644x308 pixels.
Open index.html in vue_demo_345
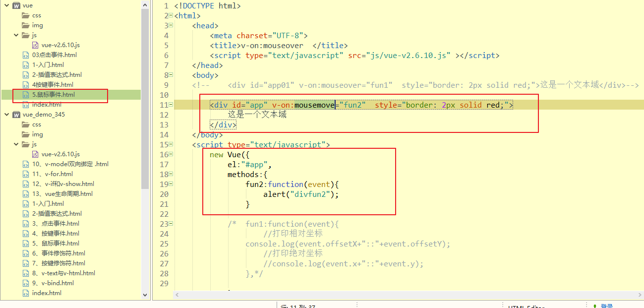click(x=47, y=293)
